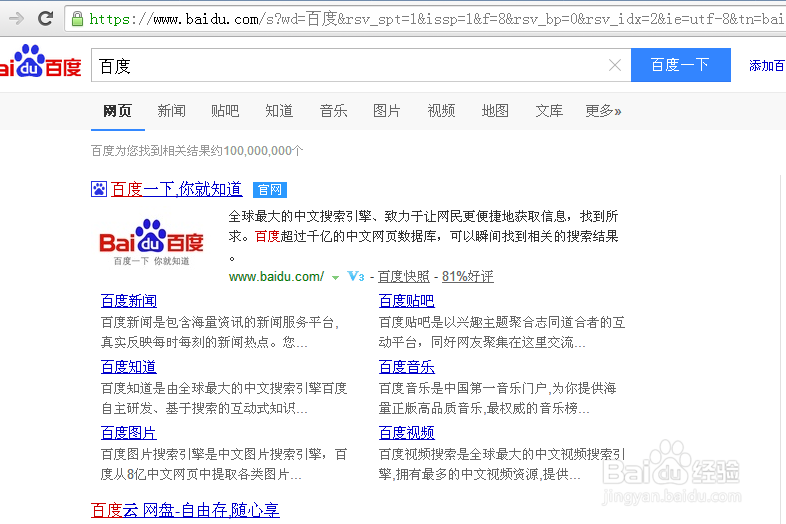Open the 百度一下,你就知道 result title
Image resolution: width=786 pixels, height=524 pixels.
pyautogui.click(x=176, y=189)
